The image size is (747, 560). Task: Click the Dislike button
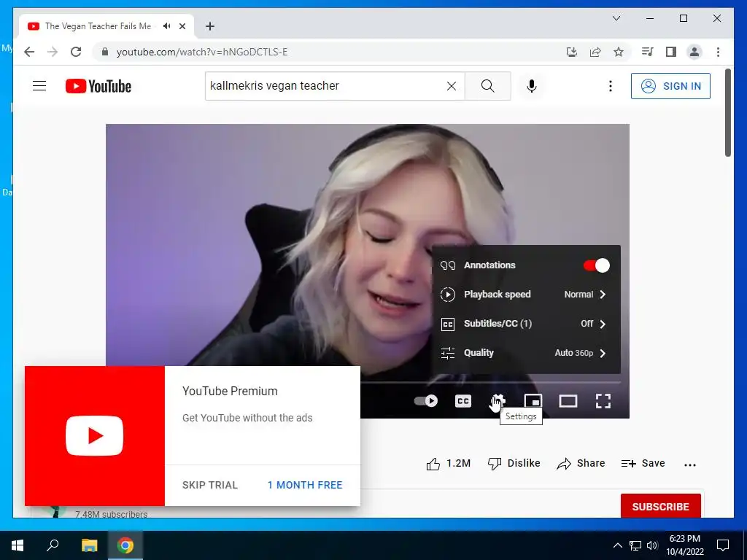(x=514, y=463)
